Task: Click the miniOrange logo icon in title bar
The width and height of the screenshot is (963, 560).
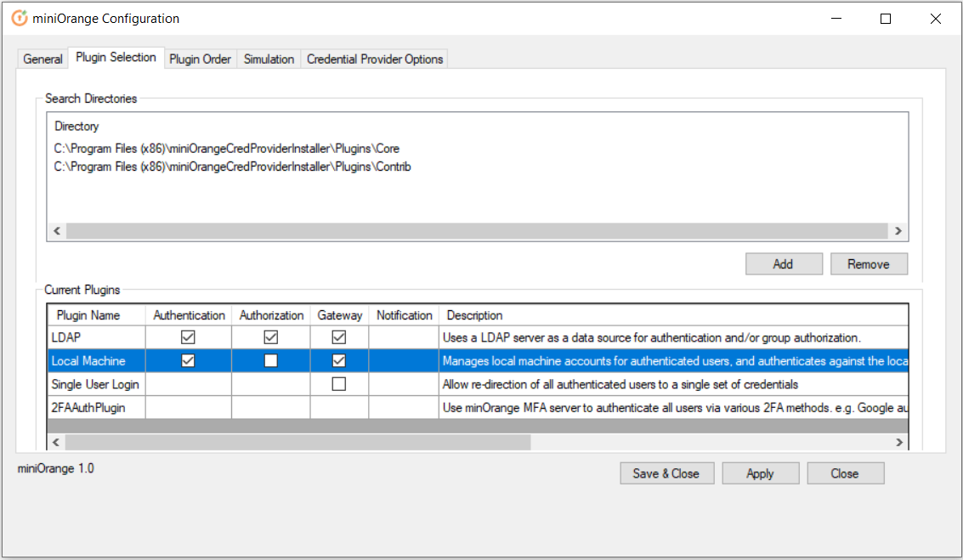Action: pyautogui.click(x=20, y=19)
